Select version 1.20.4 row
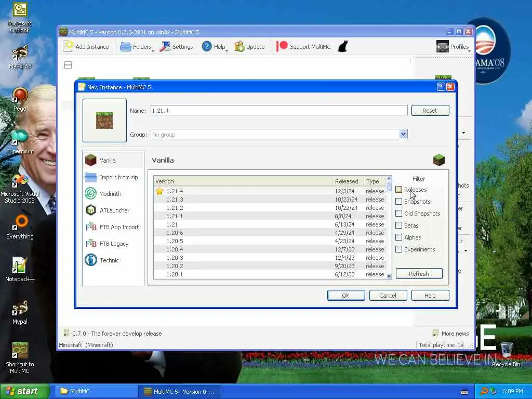Viewport: 532px width, 399px height. (270, 249)
